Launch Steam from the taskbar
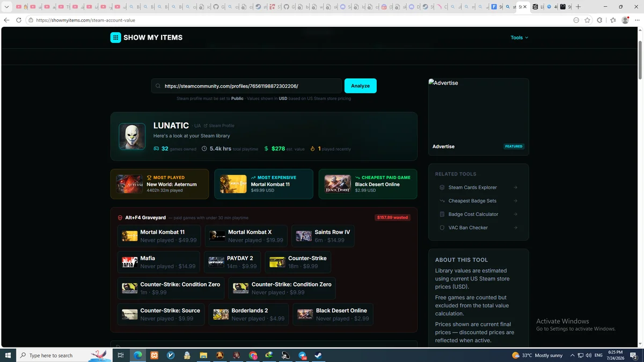The image size is (644, 362). [x=318, y=355]
